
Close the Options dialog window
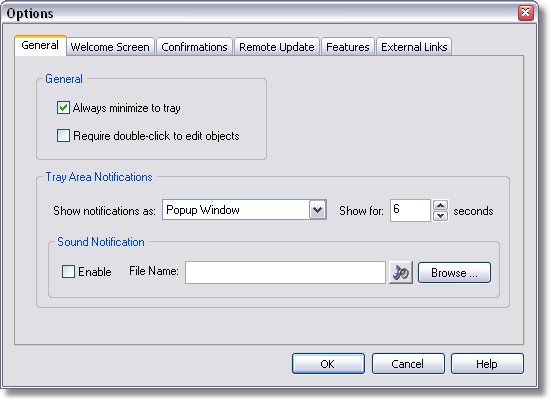(526, 13)
